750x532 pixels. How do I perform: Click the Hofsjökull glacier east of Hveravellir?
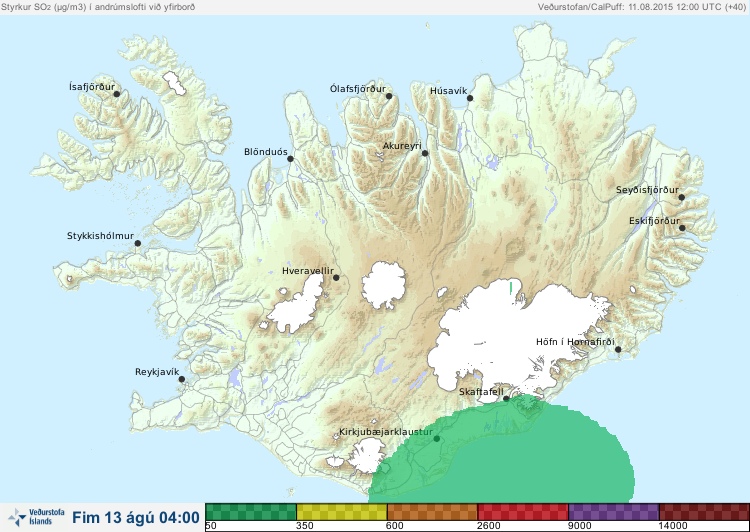pos(384,285)
